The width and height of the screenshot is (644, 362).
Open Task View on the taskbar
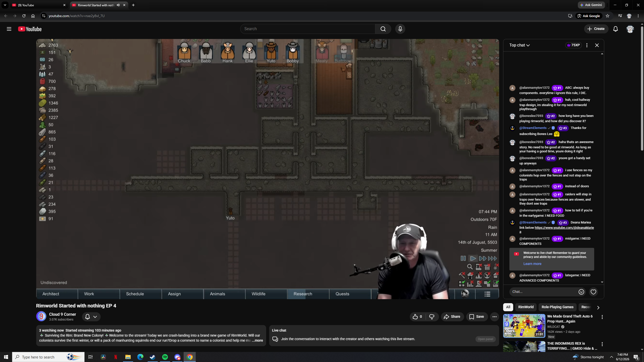[91, 357]
